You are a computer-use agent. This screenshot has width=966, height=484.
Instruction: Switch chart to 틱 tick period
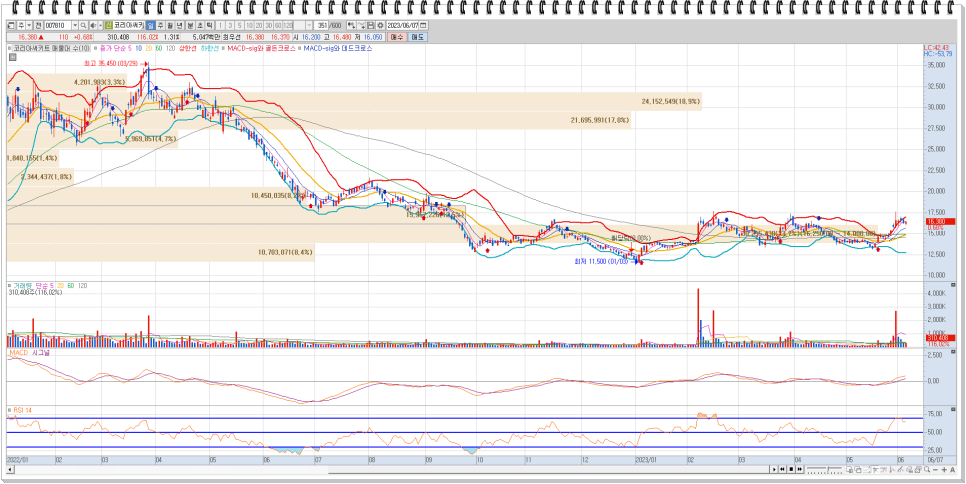click(x=209, y=25)
